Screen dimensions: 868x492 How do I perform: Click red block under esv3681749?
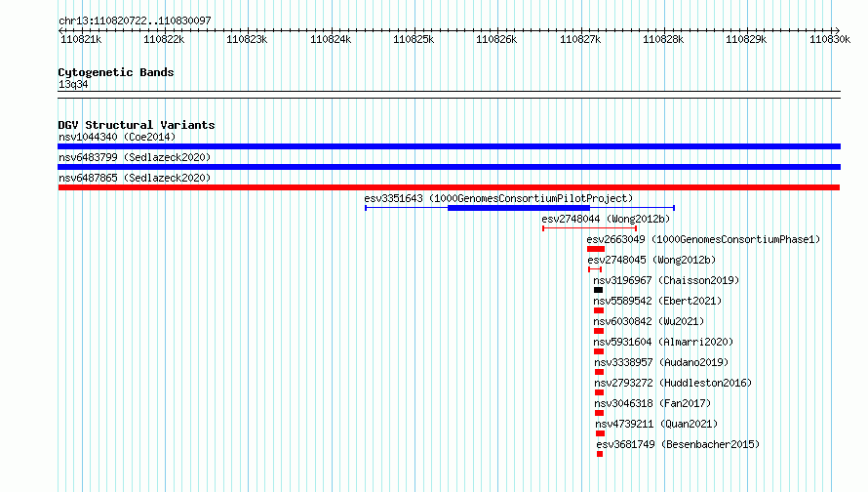coord(600,454)
